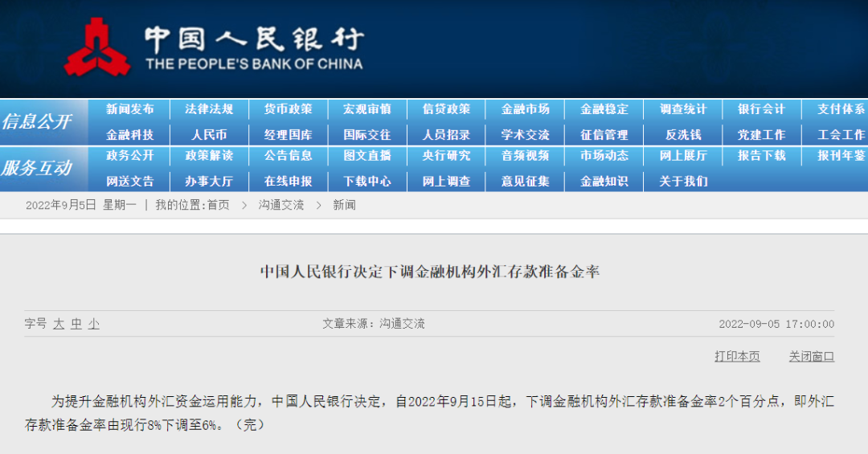Select 报刊年鉴 link
Image resolution: width=868 pixels, height=454 pixels.
point(841,156)
